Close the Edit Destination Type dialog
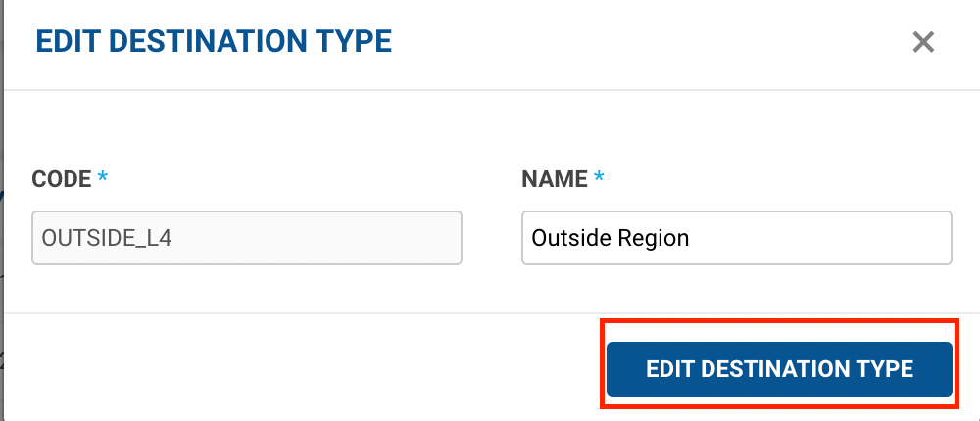This screenshot has height=421, width=980. pyautogui.click(x=923, y=42)
